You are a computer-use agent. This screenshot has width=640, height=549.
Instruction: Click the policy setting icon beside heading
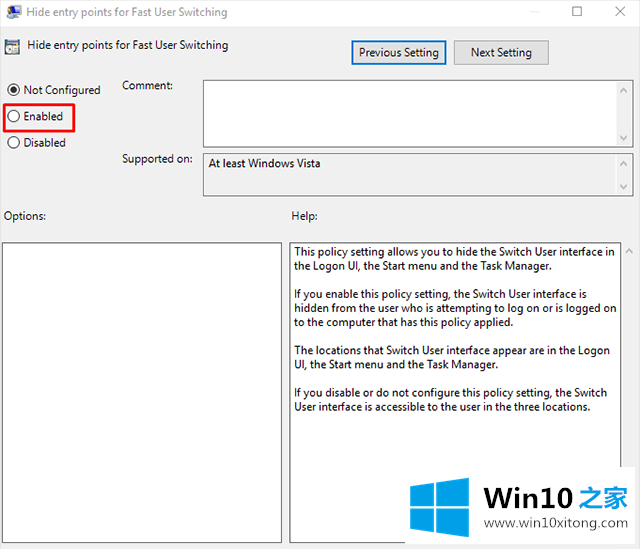coord(12,47)
